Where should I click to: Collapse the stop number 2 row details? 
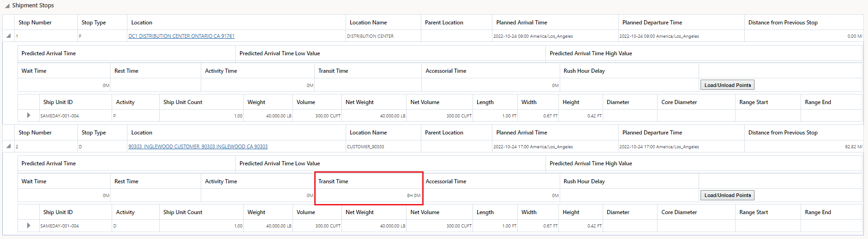(9, 146)
